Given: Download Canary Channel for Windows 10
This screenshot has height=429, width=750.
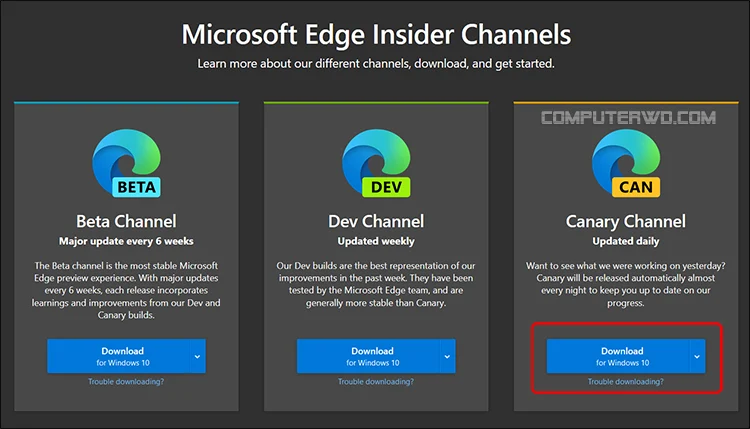Looking at the screenshot, I should click(618, 356).
